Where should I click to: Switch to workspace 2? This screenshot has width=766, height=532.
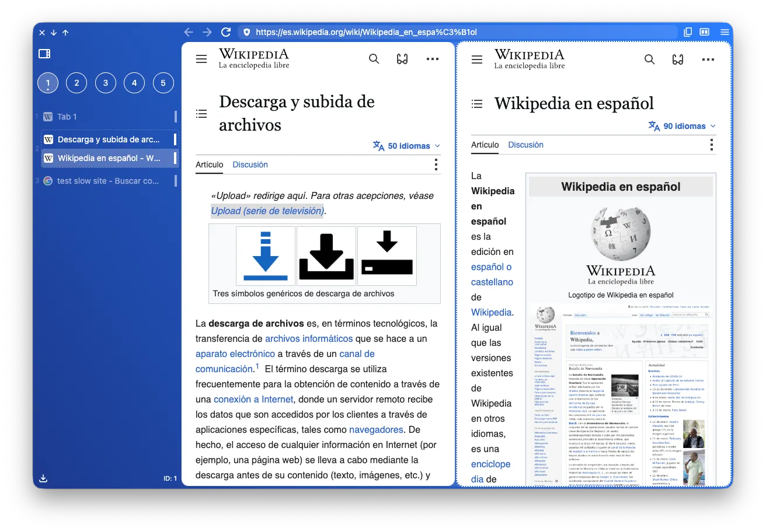click(x=76, y=83)
